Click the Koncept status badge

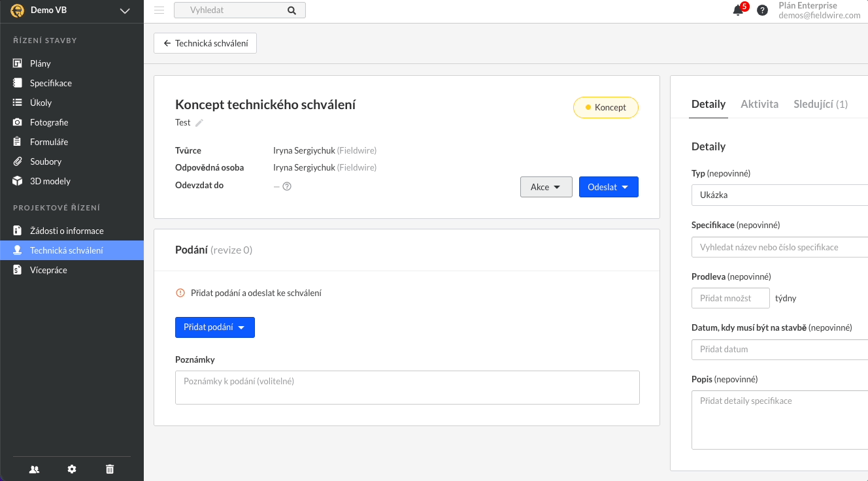606,108
